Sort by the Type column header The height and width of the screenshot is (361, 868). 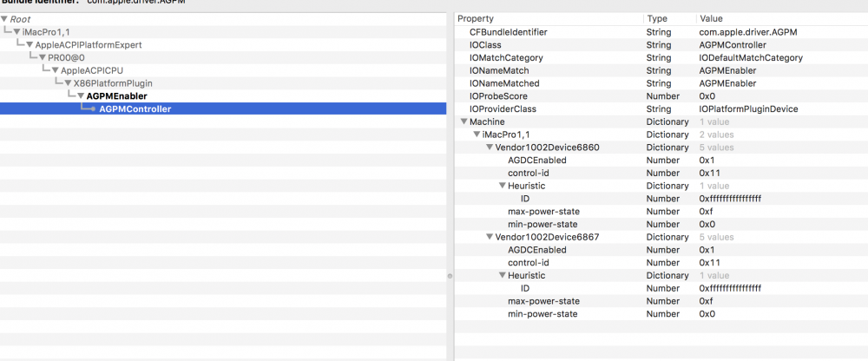(x=669, y=19)
